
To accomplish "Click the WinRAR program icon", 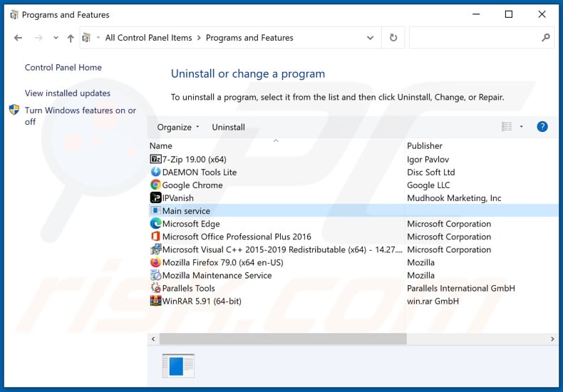I will 155,301.
